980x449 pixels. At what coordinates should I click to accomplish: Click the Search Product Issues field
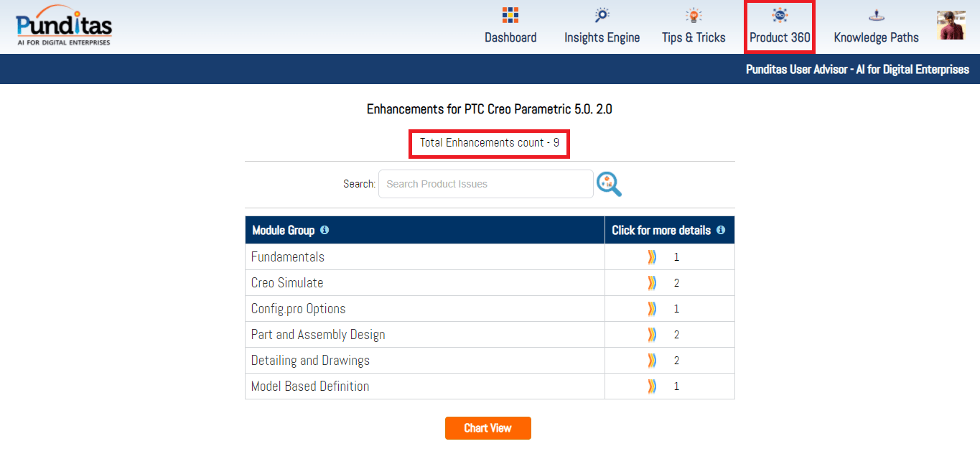click(x=485, y=184)
